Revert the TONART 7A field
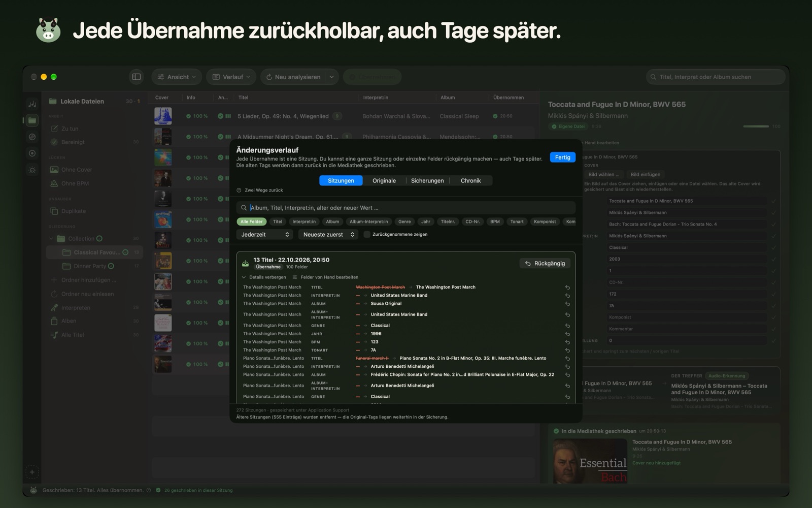 tap(567, 350)
